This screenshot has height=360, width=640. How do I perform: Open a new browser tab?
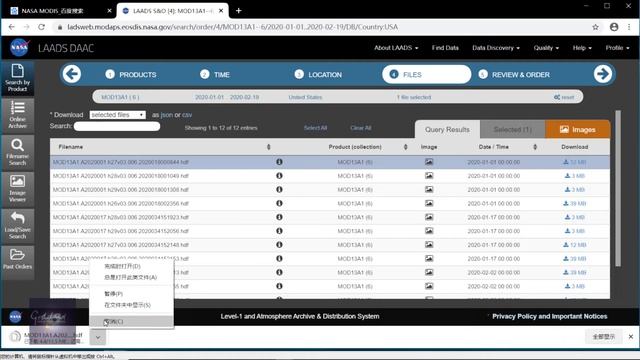(238, 11)
